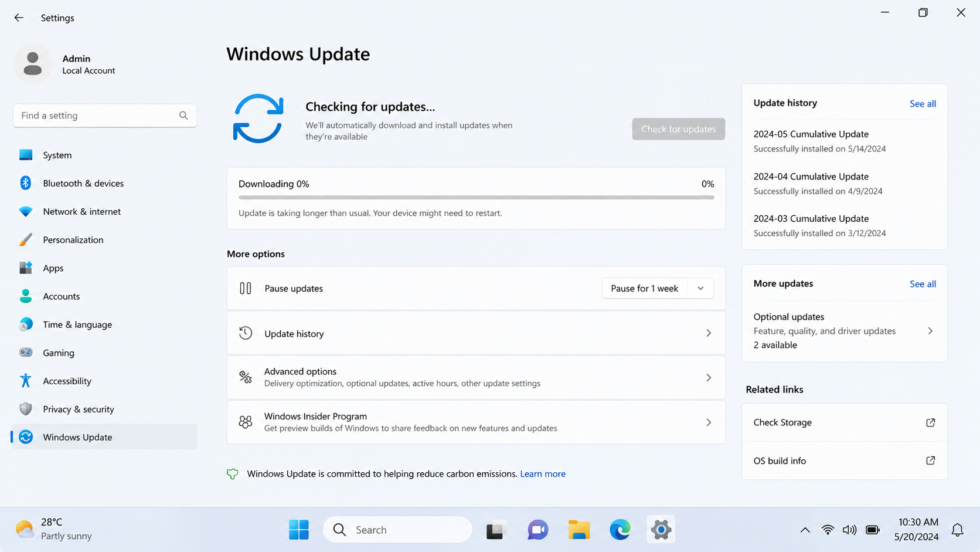Click the Check for updates button
The image size is (980, 552).
[678, 129]
